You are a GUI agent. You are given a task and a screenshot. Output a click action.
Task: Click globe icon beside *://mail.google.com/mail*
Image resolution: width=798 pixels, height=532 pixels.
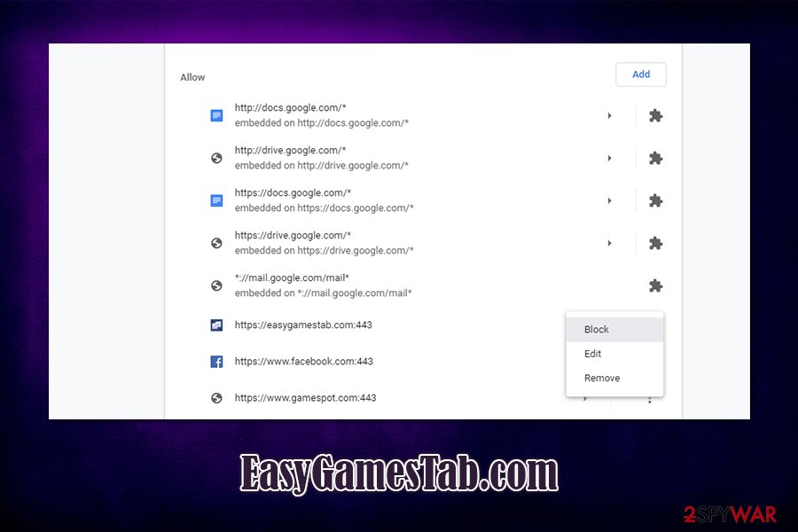(216, 286)
